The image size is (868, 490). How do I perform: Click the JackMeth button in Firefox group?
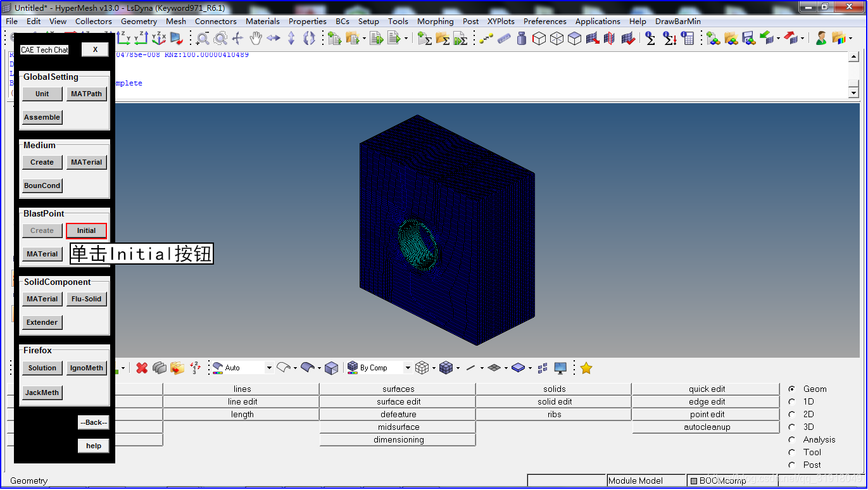42,393
